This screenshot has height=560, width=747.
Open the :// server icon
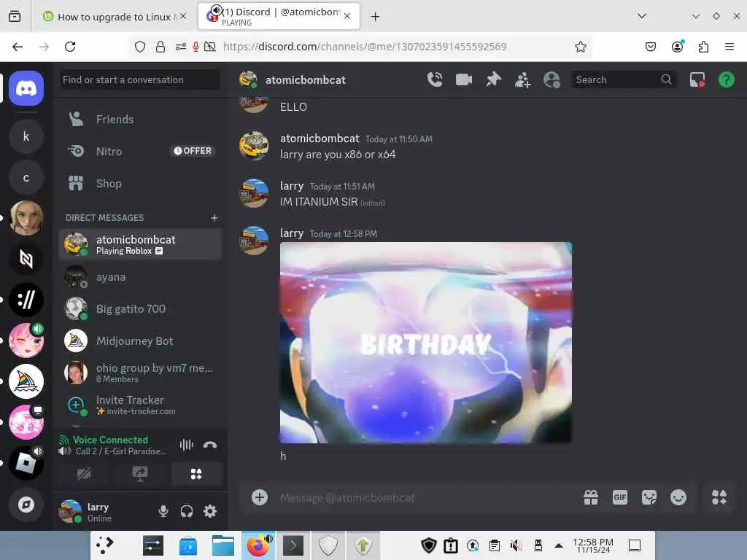(26, 300)
